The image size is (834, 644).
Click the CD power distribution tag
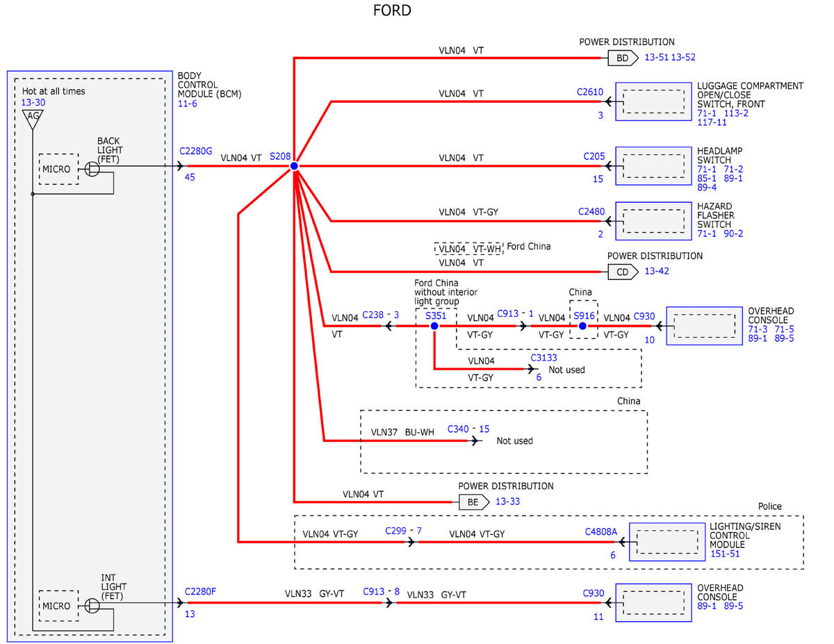623,272
